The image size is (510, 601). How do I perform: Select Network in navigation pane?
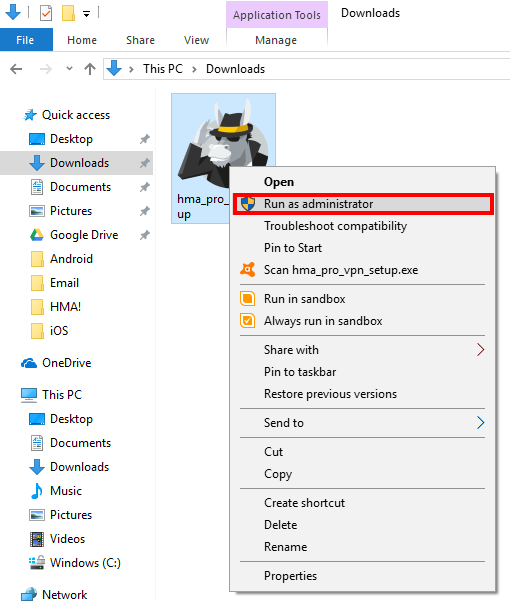pyautogui.click(x=64, y=594)
